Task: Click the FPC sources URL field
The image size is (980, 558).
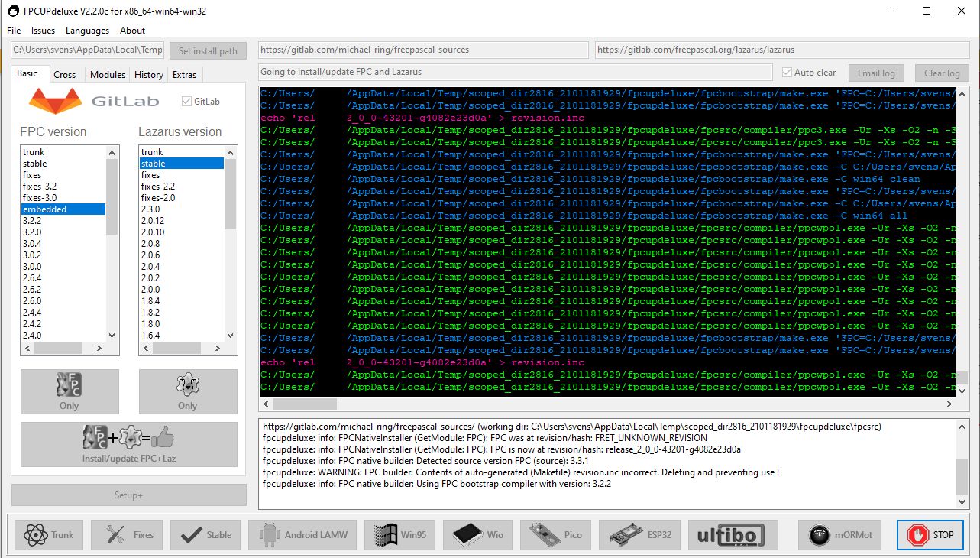Action: [x=422, y=50]
